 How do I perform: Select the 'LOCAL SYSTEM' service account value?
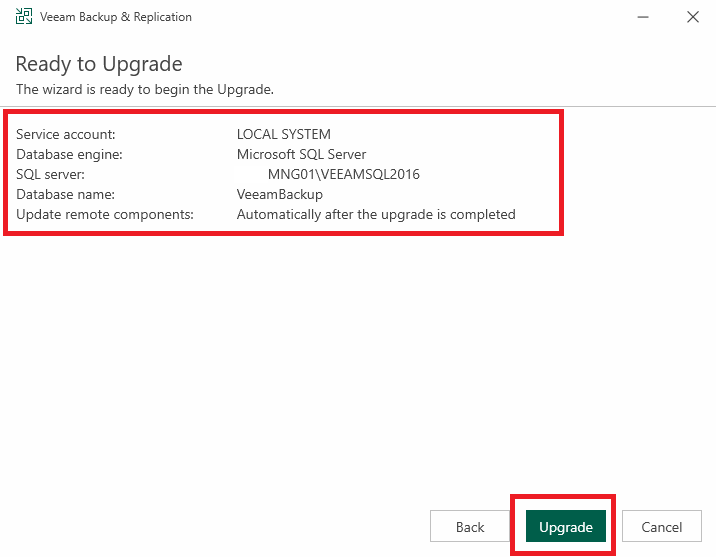point(284,134)
